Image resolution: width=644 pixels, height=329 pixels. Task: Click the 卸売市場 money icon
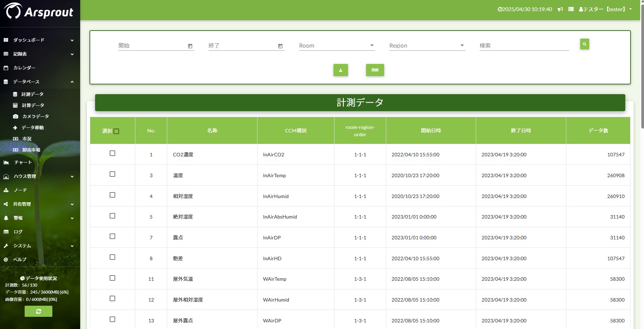click(x=16, y=150)
